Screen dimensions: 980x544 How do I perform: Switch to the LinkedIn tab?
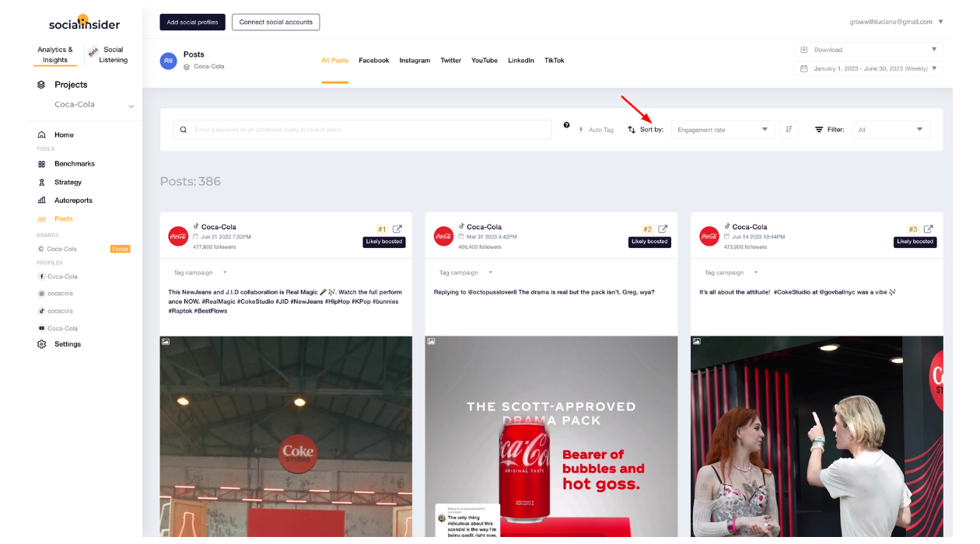click(x=521, y=61)
